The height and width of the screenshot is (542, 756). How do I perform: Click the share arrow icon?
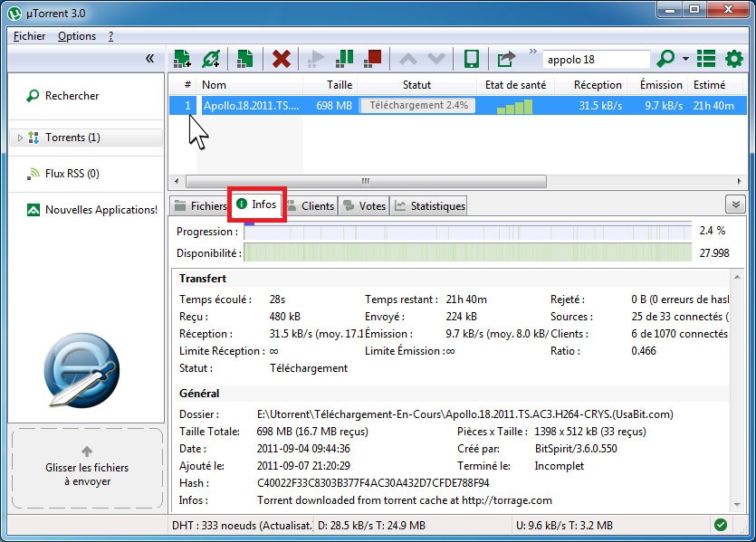click(506, 59)
